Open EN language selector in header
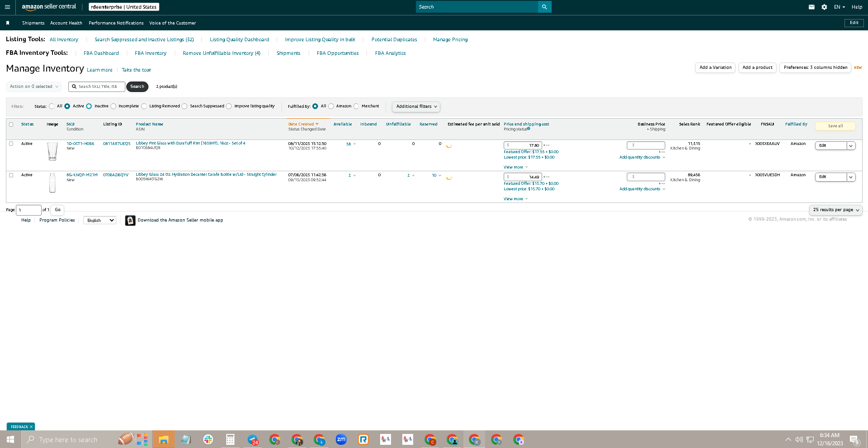Image resolution: width=868 pixels, height=448 pixels. click(x=839, y=7)
